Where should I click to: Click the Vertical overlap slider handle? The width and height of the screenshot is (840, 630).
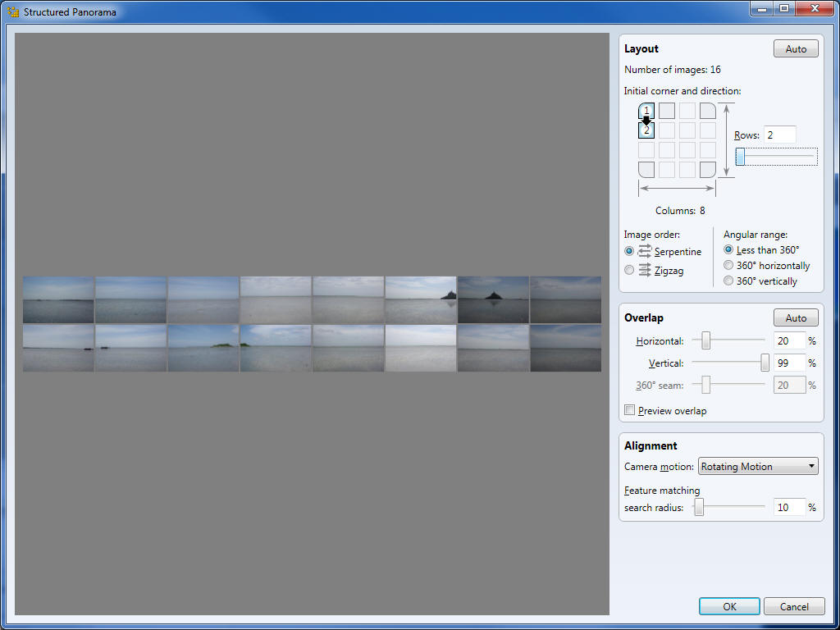[x=765, y=363]
